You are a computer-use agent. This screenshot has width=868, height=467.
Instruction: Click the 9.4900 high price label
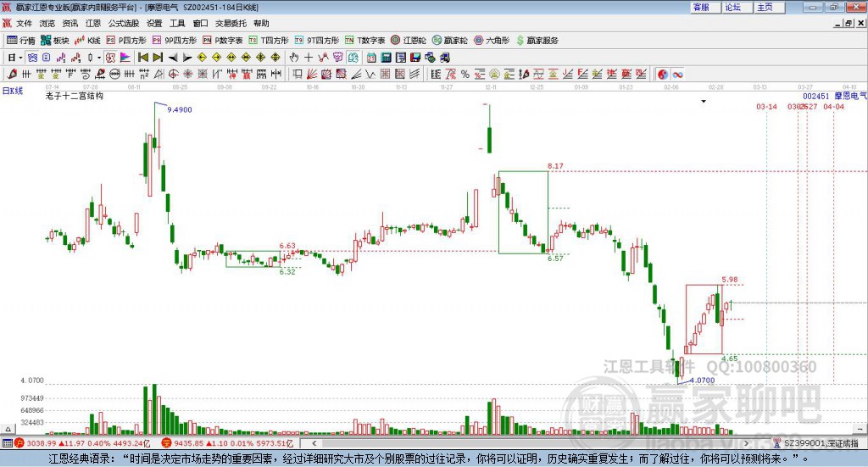click(180, 109)
